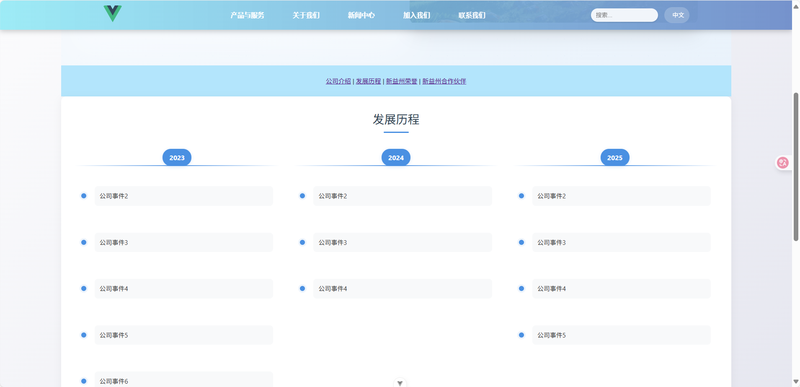The height and width of the screenshot is (387, 800).
Task: Select the 2023 year badge
Action: 177,158
